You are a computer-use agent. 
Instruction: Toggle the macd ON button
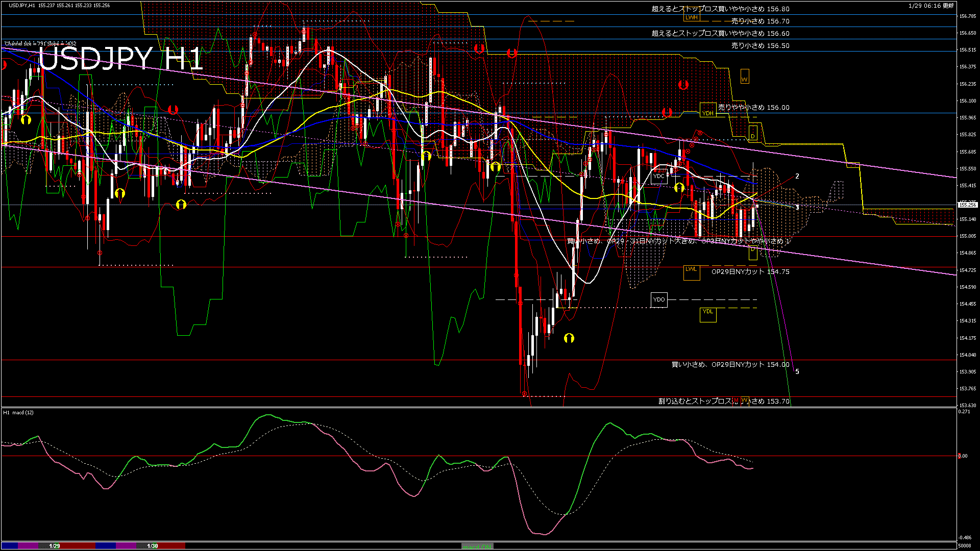(x=477, y=546)
